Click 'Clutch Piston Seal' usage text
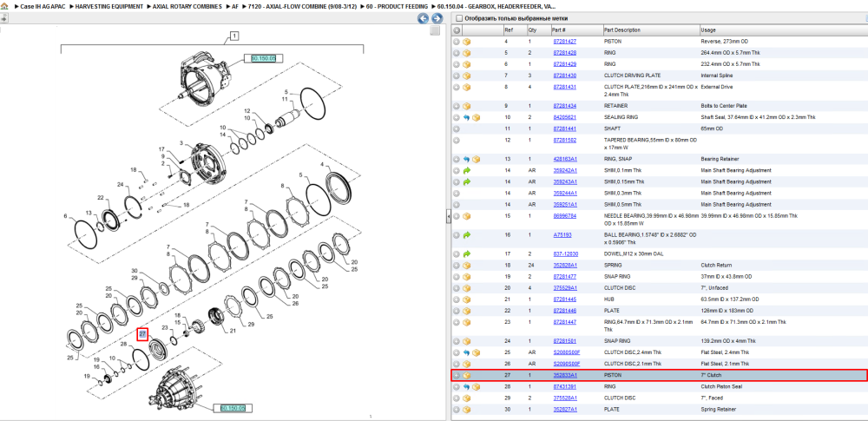 click(722, 386)
